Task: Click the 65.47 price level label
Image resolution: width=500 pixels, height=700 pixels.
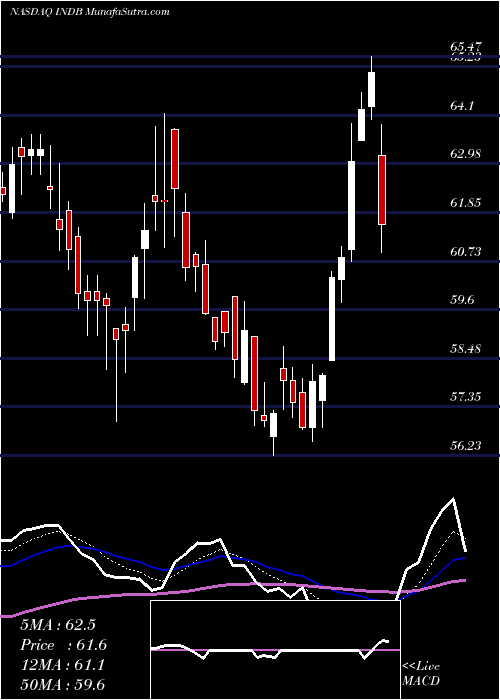Action: point(466,46)
